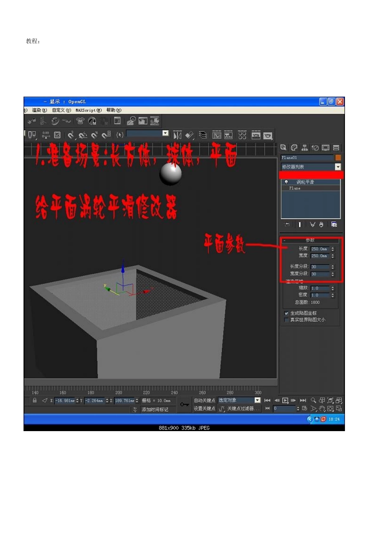Click the Selection Lock padlock icon
The width and height of the screenshot is (392, 555).
(35, 400)
